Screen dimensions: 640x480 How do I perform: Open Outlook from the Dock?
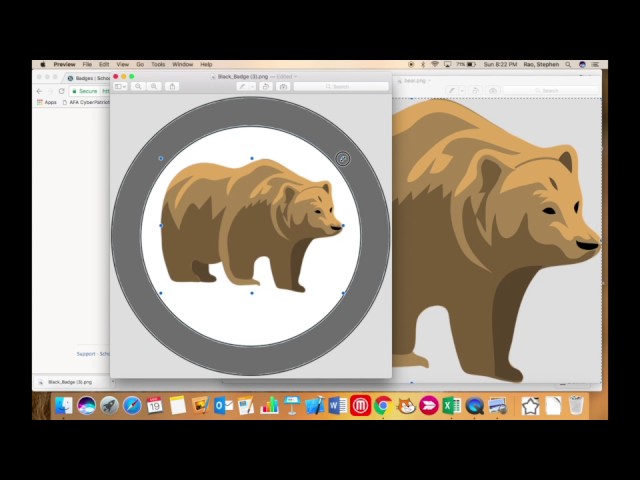(x=223, y=406)
